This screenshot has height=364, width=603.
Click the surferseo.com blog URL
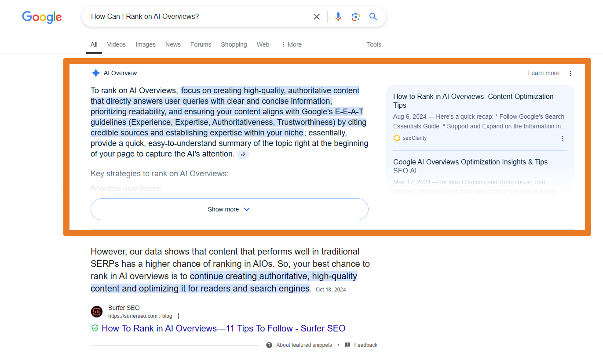pos(140,316)
